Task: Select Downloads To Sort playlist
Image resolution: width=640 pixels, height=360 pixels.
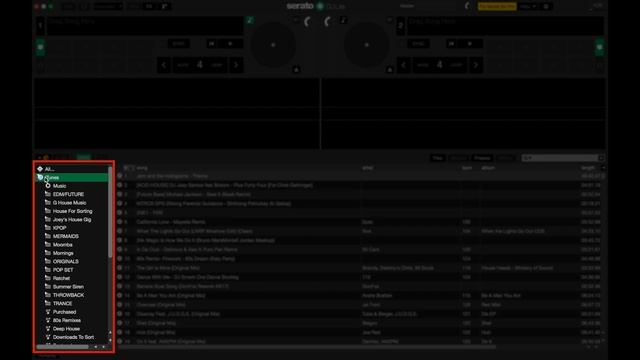Action: (x=73, y=337)
